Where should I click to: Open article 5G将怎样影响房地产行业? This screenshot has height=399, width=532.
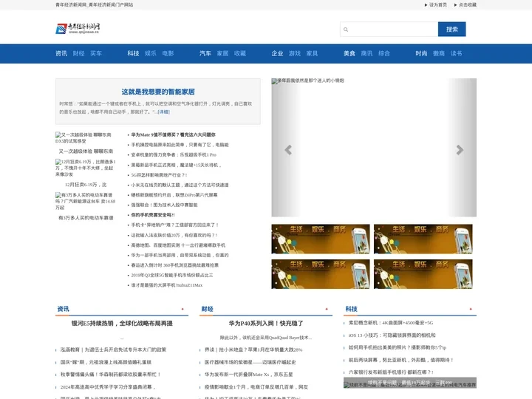[x=159, y=174]
